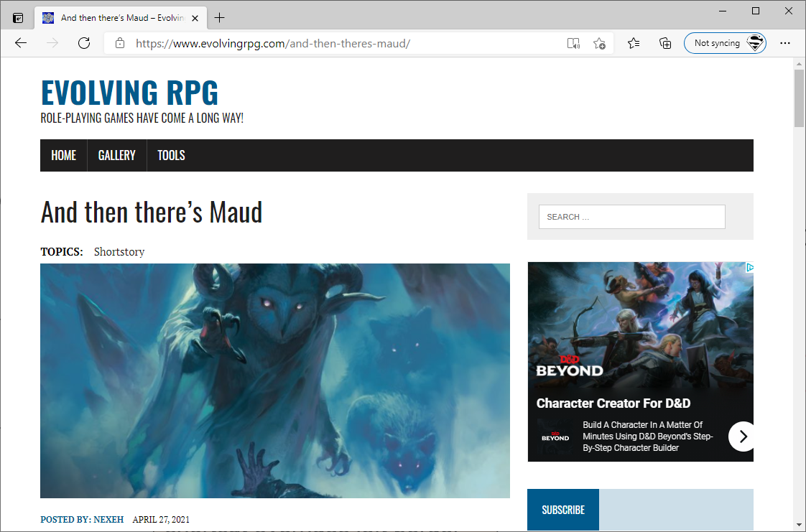Click the ad description about Step-By-Step Character Builder

[648, 437]
